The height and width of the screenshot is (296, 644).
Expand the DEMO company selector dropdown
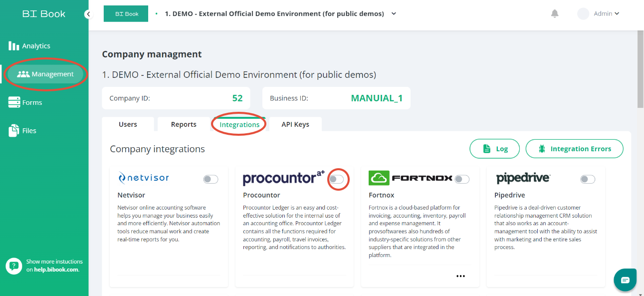[394, 14]
